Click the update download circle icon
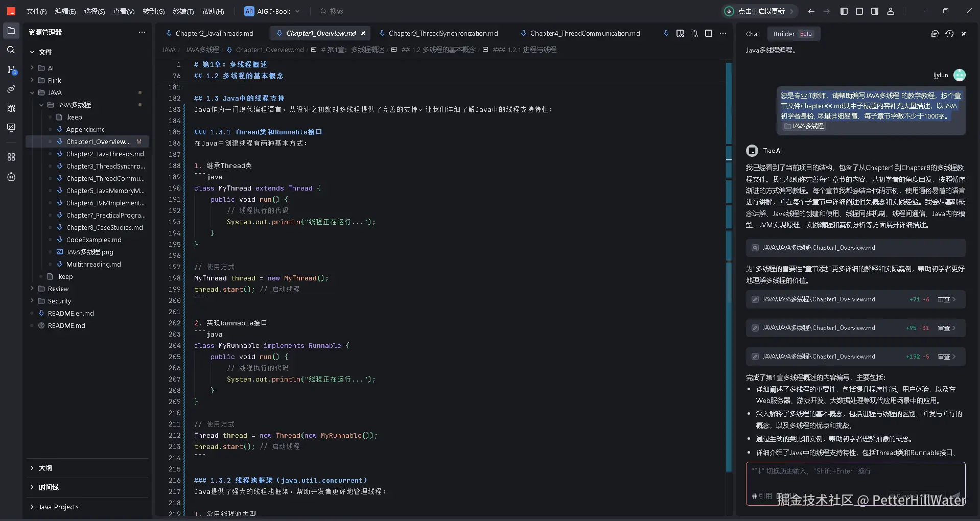Viewport: 980px width, 521px height. click(x=729, y=11)
